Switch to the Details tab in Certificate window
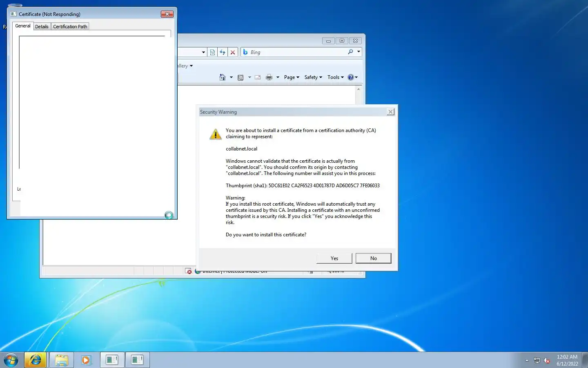 coord(42,27)
